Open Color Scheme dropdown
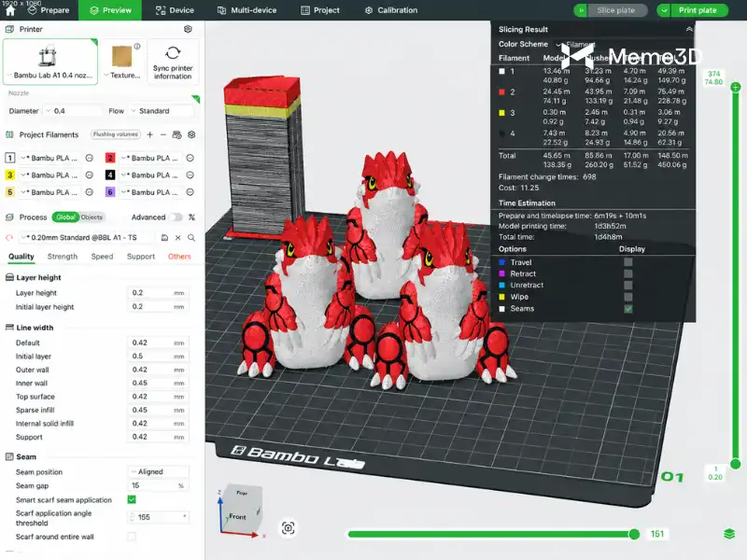The image size is (747, 560). 576,44
